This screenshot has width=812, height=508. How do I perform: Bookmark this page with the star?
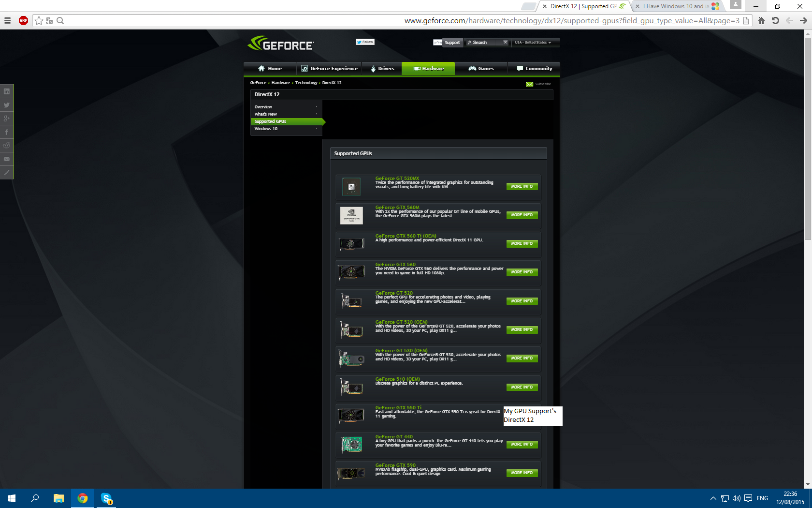[39, 20]
